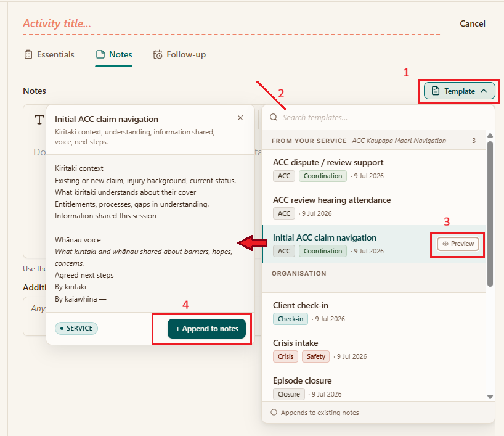
Task: Click the Text formatting T icon
Action: click(x=39, y=120)
